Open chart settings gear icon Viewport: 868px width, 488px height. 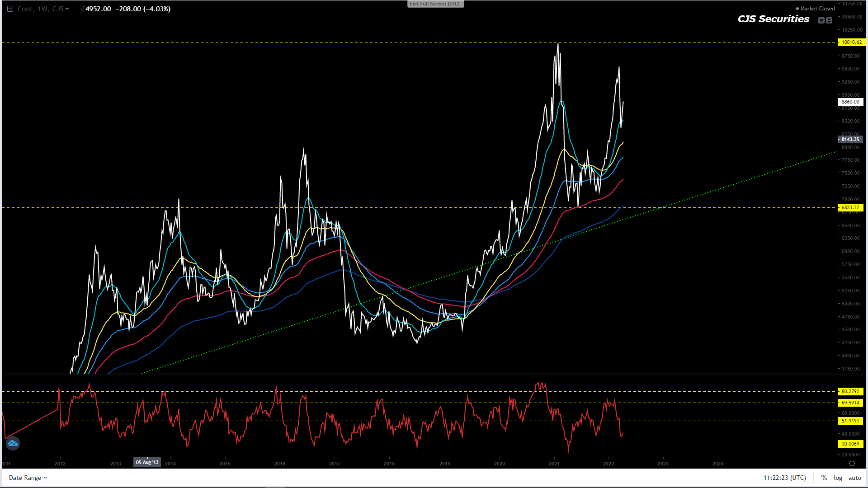(x=852, y=464)
